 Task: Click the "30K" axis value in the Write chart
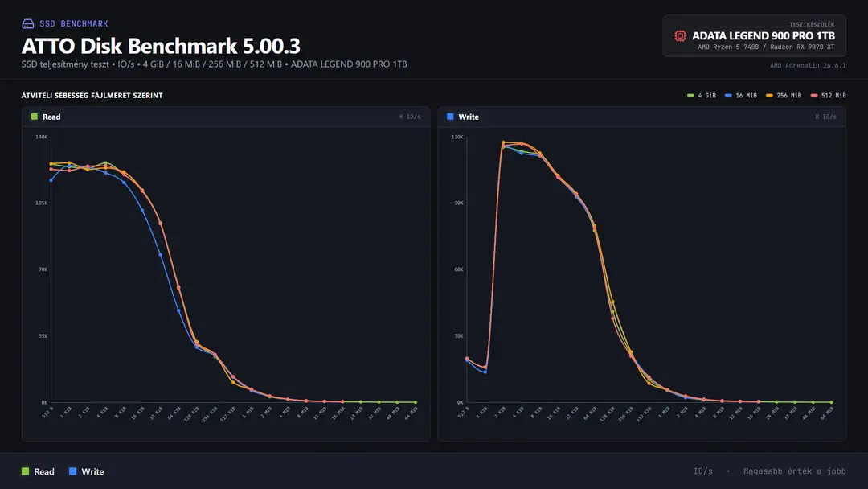(459, 336)
